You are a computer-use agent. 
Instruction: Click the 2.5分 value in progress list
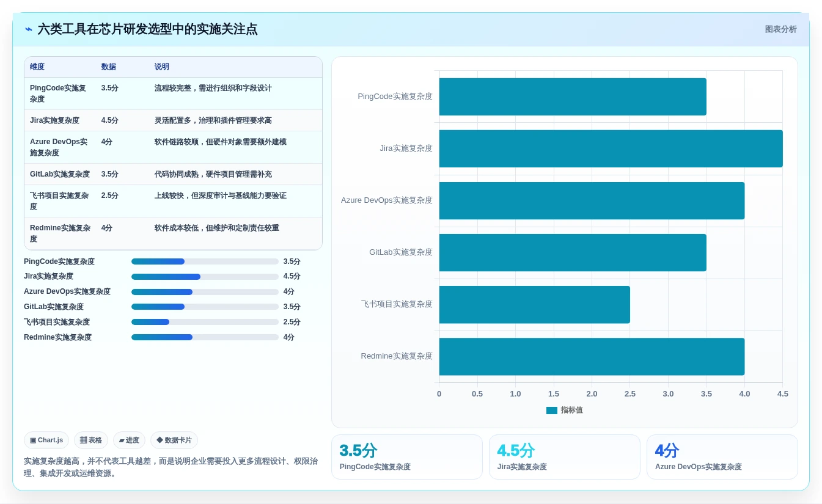292,322
